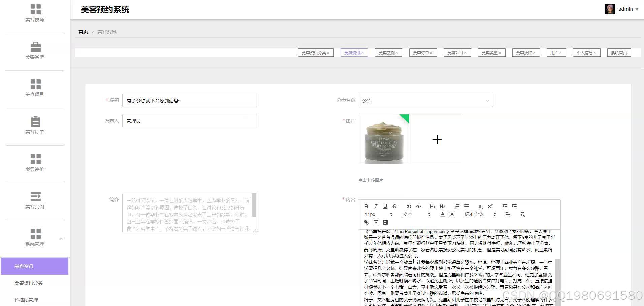Insert a blockquote in the editor
The width and height of the screenshot is (644, 306).
[409, 206]
